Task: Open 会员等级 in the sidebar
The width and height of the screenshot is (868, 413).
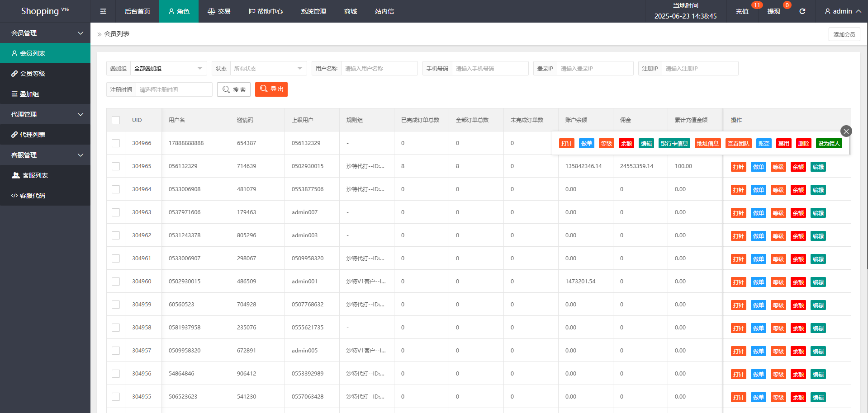Action: (33, 74)
